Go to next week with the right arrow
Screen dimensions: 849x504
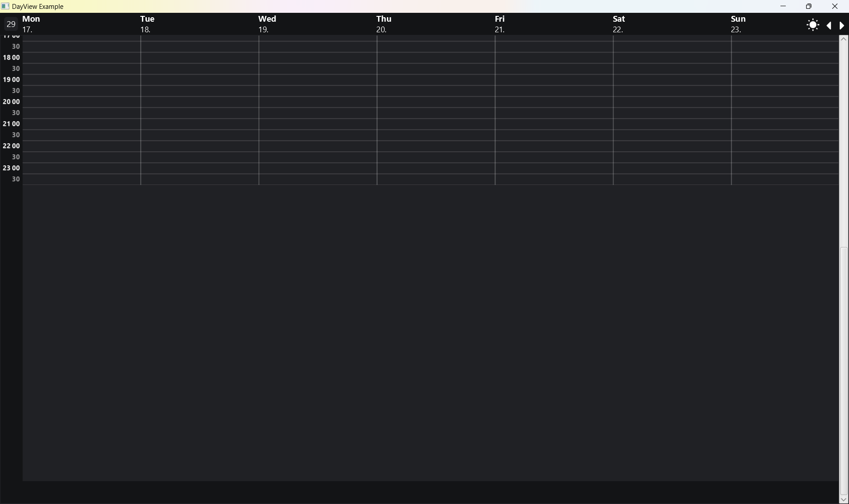click(841, 26)
